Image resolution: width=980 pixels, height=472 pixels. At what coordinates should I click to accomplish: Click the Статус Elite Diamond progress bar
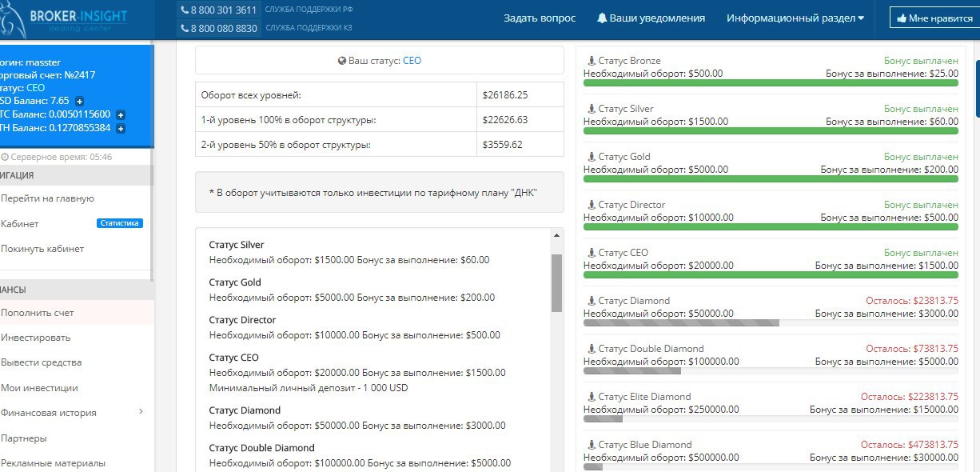pos(603,419)
